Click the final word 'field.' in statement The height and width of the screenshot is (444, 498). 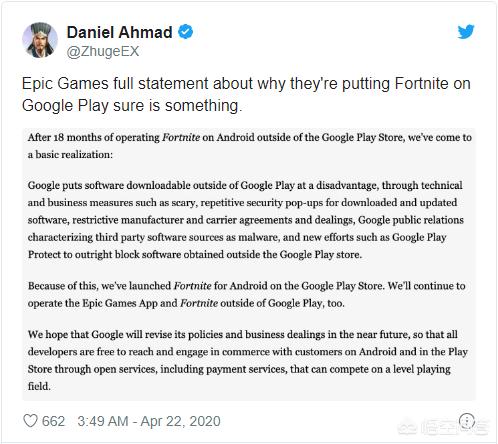[39, 386]
